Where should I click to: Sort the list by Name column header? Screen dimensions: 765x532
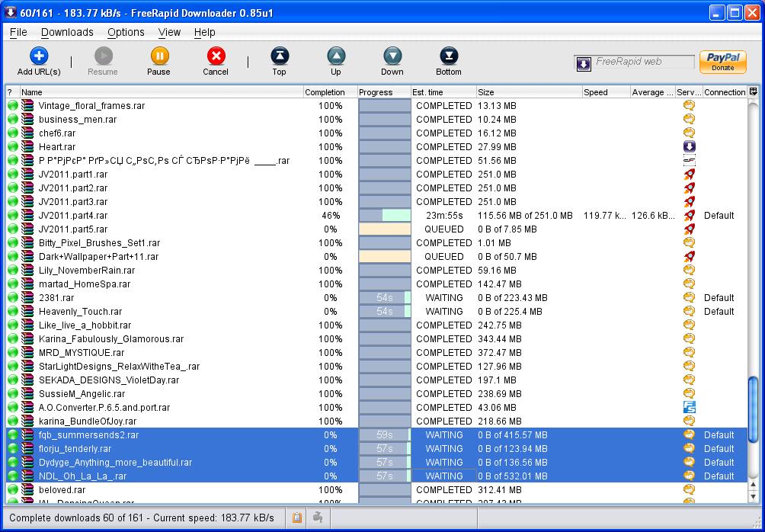tap(160, 92)
